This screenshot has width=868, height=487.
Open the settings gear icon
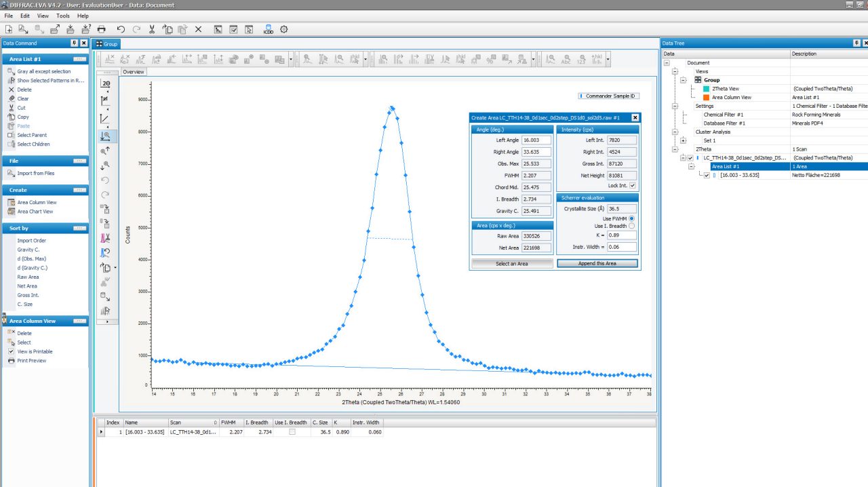pos(284,29)
